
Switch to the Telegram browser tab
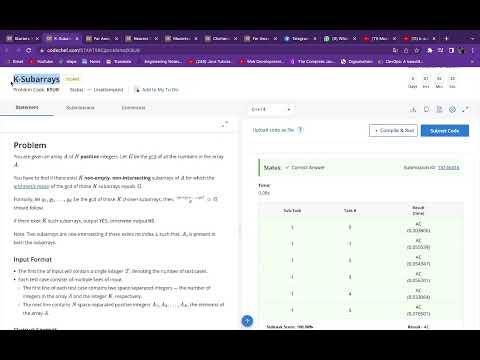(x=299, y=39)
